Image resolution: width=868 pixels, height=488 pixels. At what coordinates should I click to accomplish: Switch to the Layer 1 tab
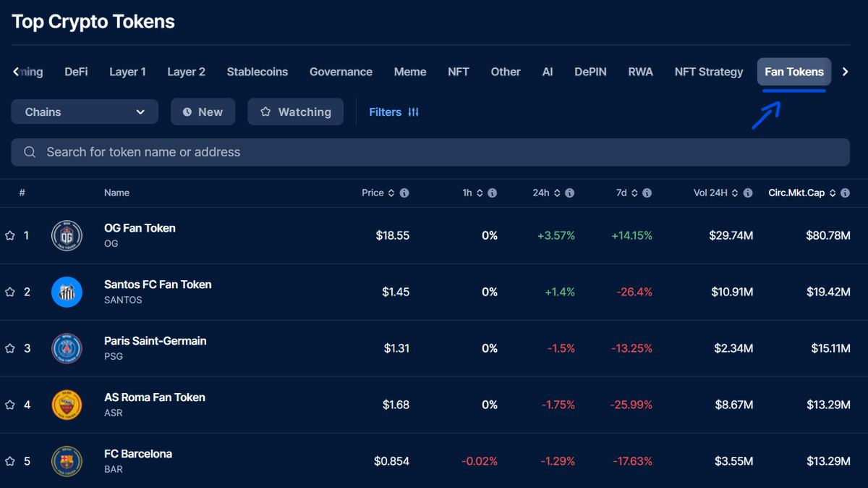pyautogui.click(x=127, y=72)
